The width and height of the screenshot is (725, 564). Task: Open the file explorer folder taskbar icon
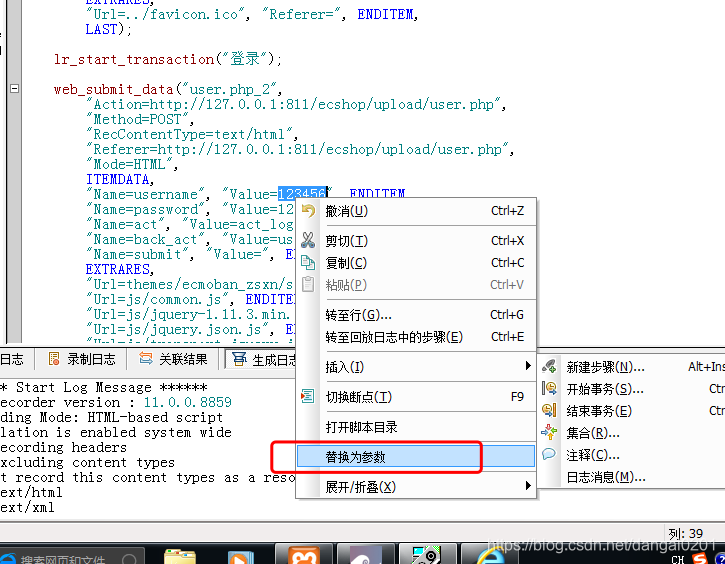click(x=180, y=556)
